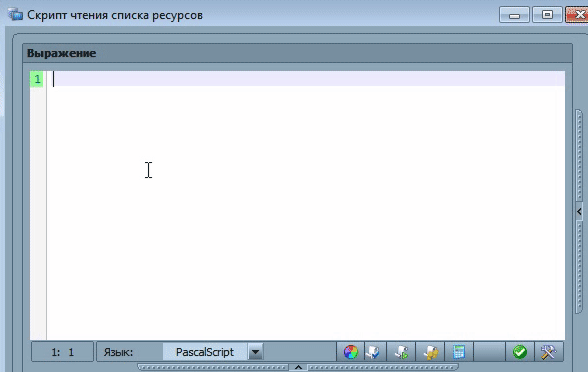Image resolution: width=588 pixels, height=372 pixels.
Task: Click the script check icon with blue checkmark
Action: coord(373,352)
